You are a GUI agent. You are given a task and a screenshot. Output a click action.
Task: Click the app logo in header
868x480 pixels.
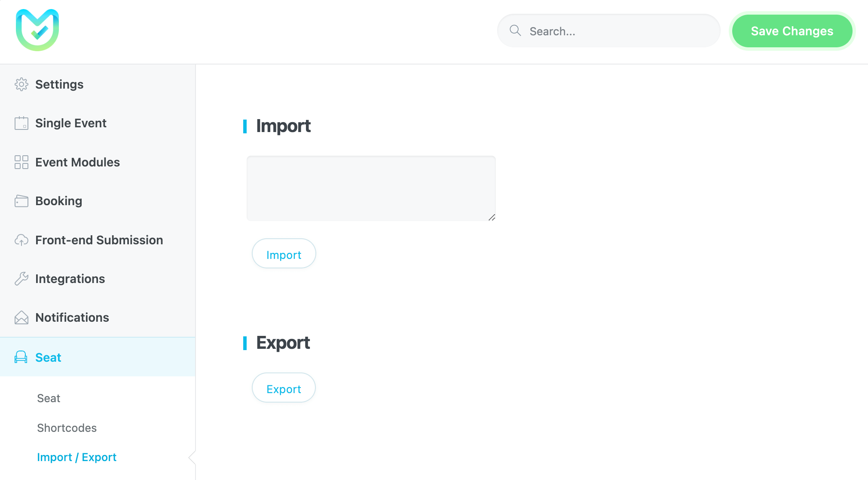point(37,30)
